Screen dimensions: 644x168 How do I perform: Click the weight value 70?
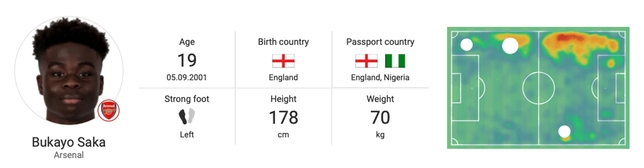click(380, 118)
